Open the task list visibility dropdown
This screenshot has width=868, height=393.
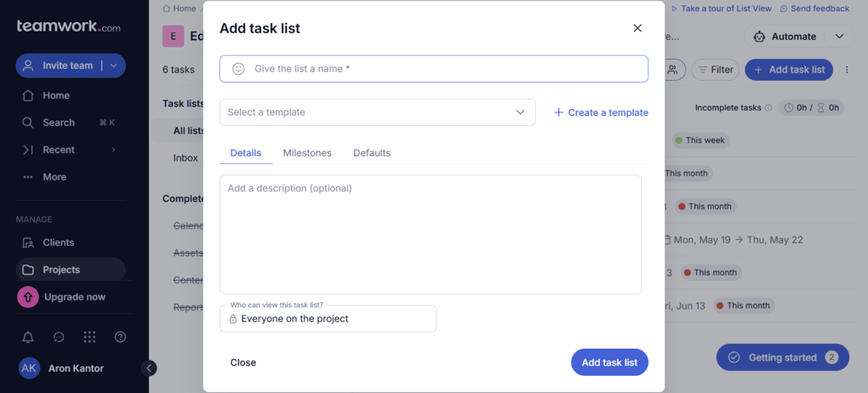tap(328, 319)
